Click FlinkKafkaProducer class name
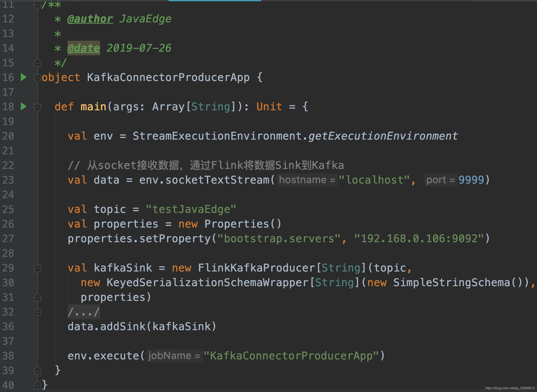This screenshot has width=537, height=392. coord(256,268)
